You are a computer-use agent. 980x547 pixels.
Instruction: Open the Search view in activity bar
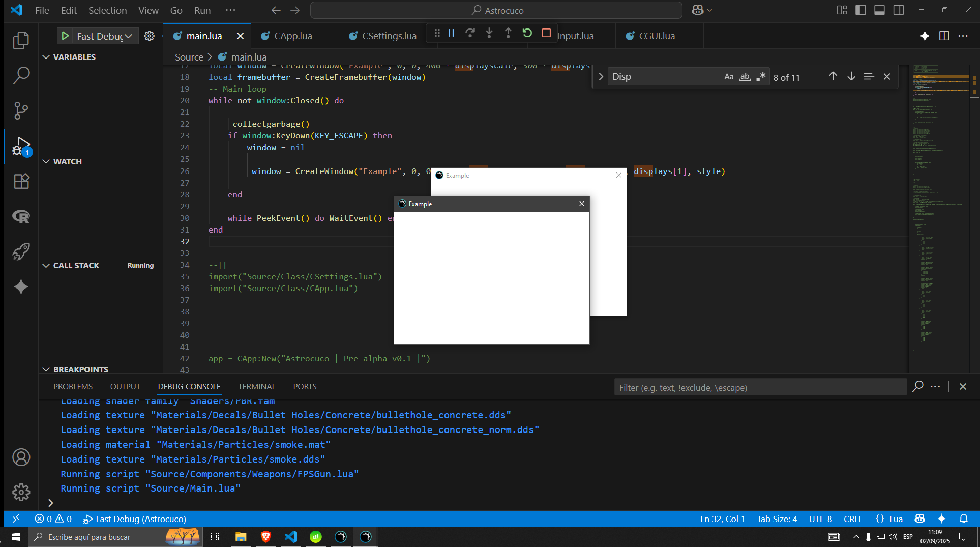(21, 75)
